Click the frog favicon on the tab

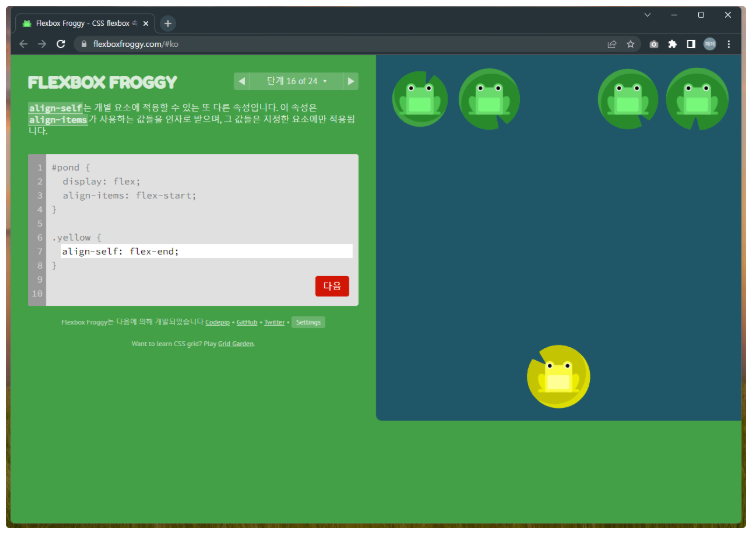[27, 23]
